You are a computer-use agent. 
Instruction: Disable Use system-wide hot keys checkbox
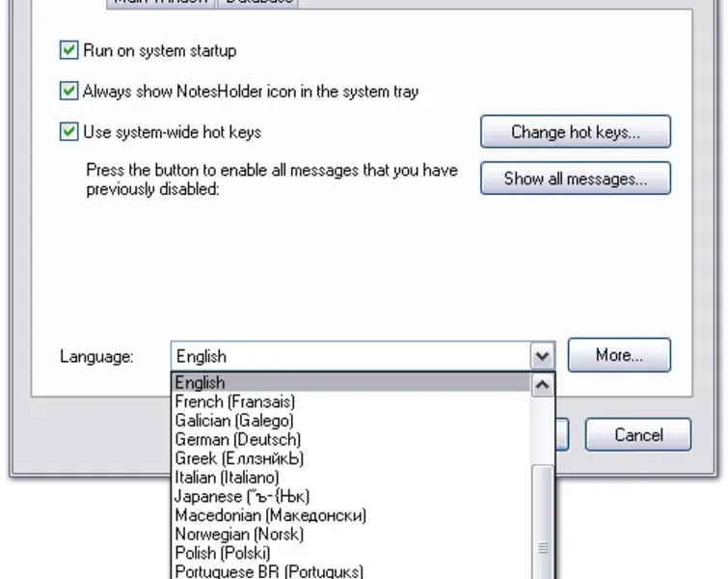(x=68, y=132)
